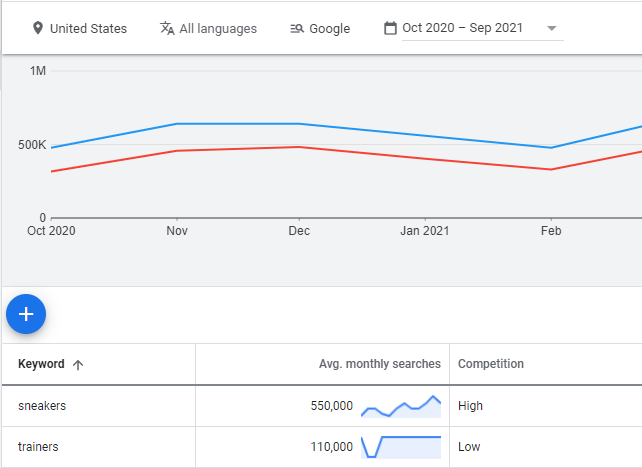This screenshot has height=468, width=642.
Task: Sort by Competition column header
Action: click(490, 364)
